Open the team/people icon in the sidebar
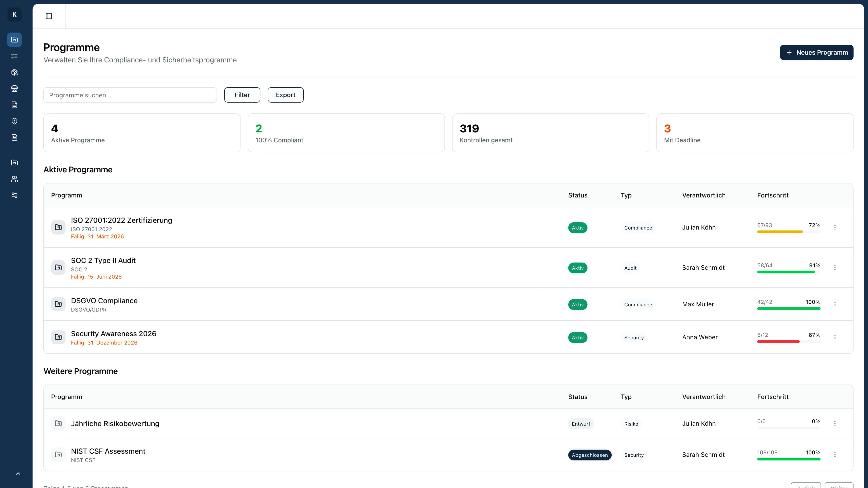Image resolution: width=868 pixels, height=488 pixels. point(14,178)
